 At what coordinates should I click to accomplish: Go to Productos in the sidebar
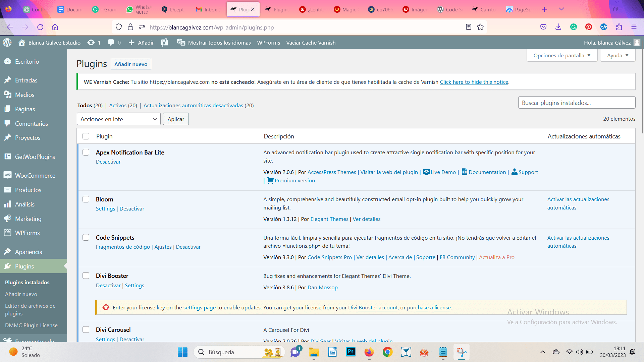(34, 190)
